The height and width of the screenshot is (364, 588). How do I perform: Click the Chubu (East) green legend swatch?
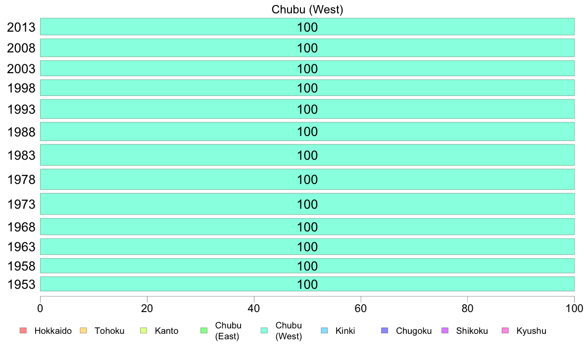[x=203, y=330]
